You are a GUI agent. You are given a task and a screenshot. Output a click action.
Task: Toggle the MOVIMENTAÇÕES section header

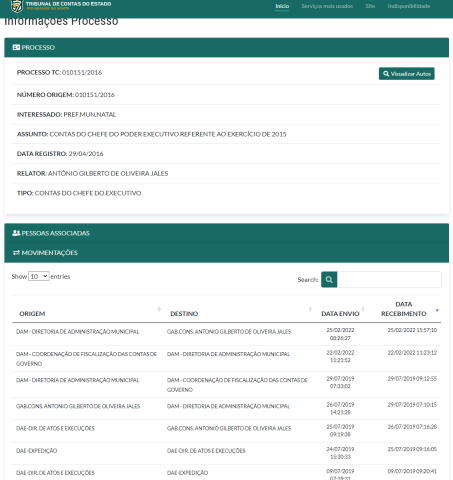[226, 253]
